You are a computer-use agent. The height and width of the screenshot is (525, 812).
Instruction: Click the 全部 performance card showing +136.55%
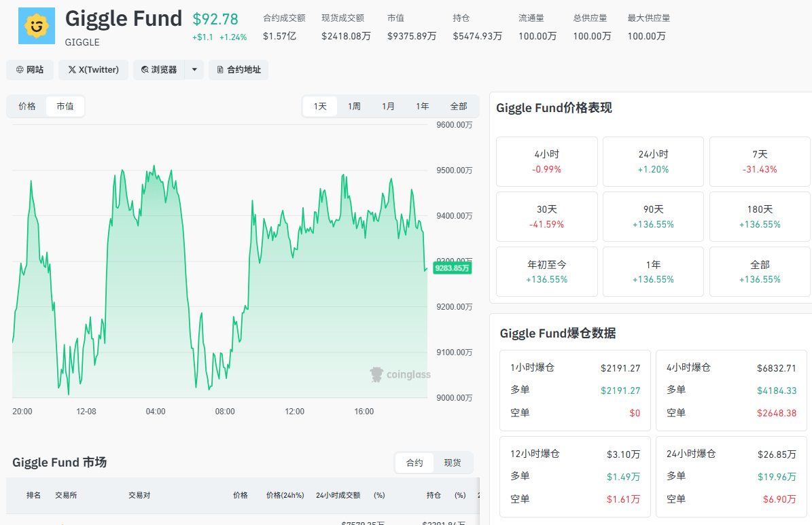click(760, 271)
